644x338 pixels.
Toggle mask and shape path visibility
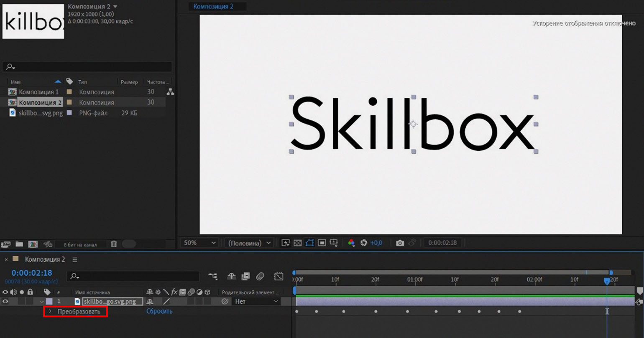point(309,243)
